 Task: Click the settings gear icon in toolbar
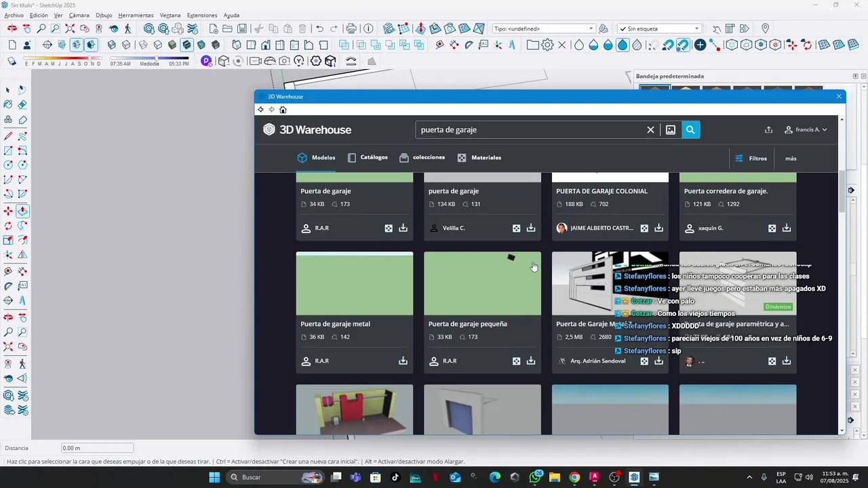[x=547, y=45]
